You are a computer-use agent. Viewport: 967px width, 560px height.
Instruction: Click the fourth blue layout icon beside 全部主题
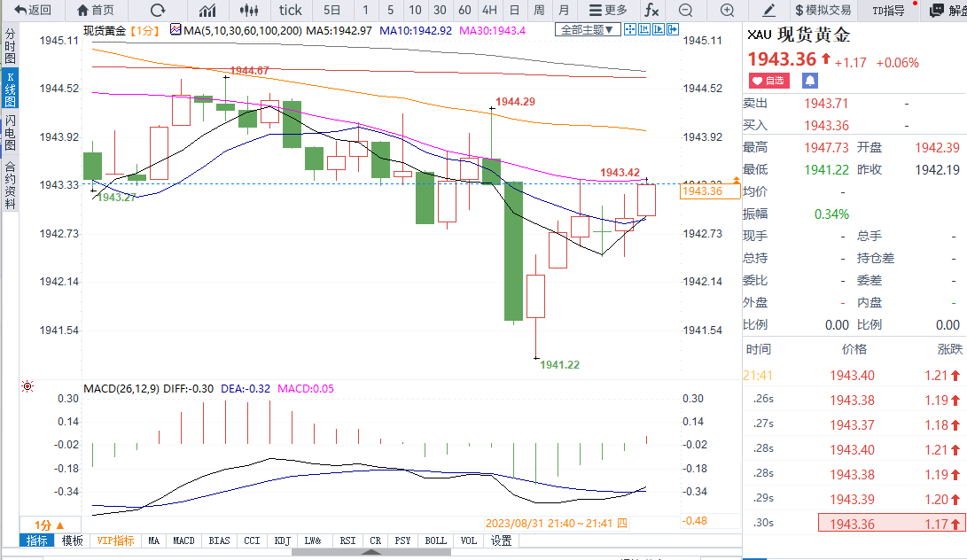tap(672, 29)
